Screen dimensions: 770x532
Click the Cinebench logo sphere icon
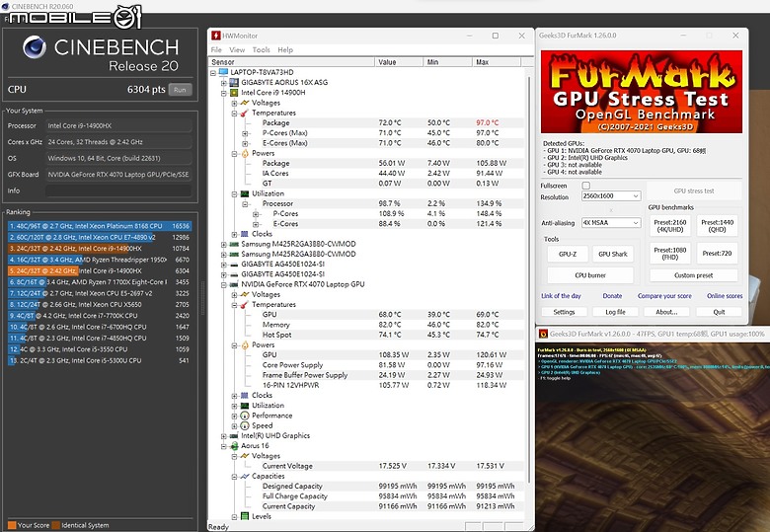pyautogui.click(x=35, y=47)
